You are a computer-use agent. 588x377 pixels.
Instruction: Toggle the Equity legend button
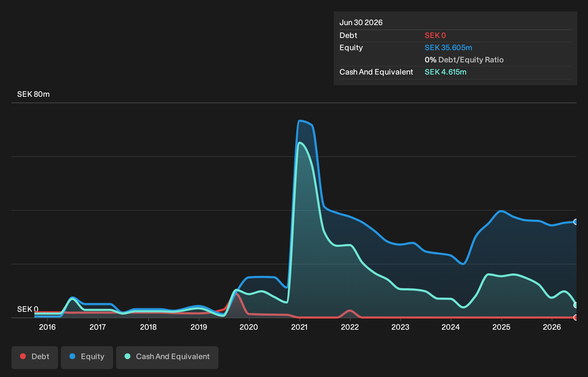[87, 357]
